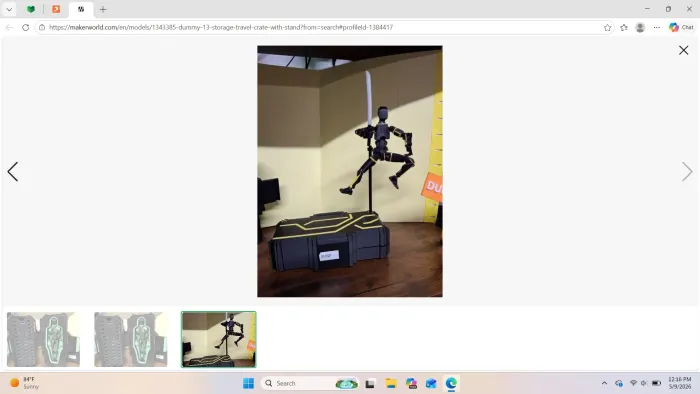The height and width of the screenshot is (394, 700).
Task: Advance to the next image
Action: coord(687,172)
